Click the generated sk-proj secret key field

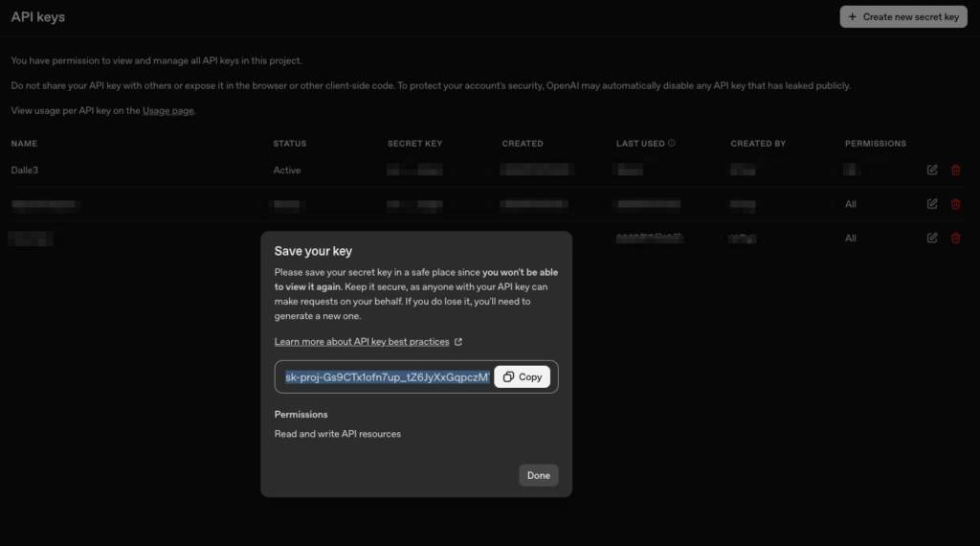point(386,377)
